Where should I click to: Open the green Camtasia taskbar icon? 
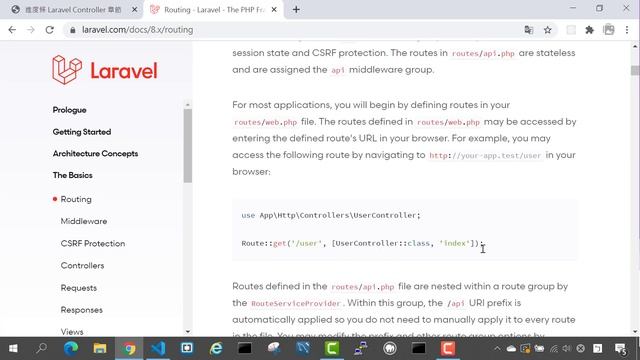332,349
